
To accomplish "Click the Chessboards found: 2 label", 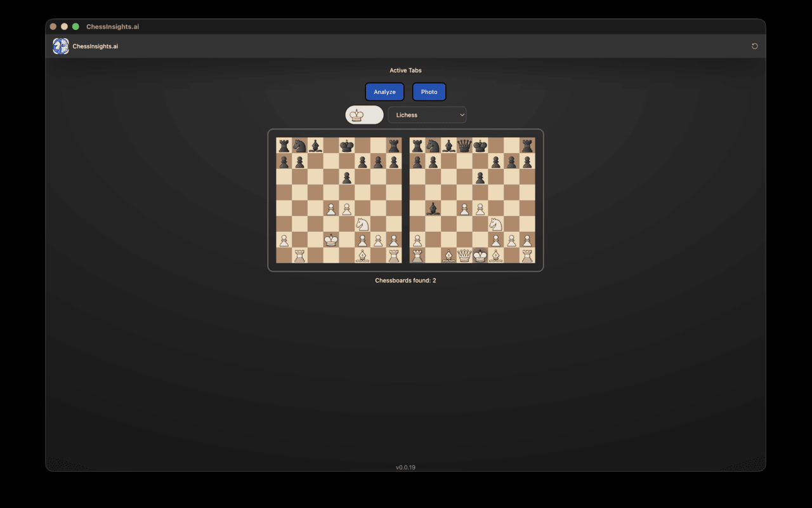I will click(x=405, y=280).
